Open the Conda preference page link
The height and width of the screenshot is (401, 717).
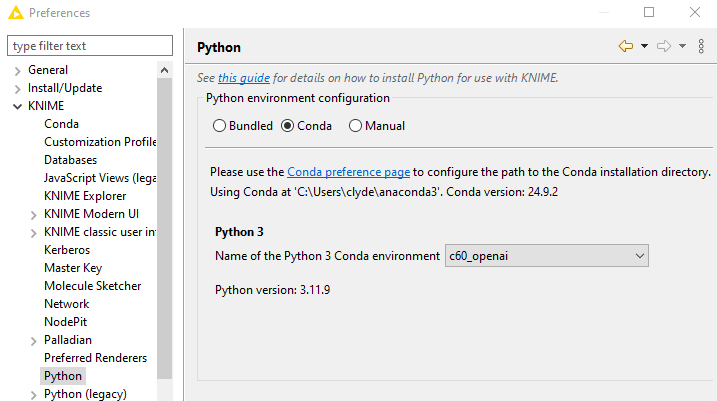click(x=348, y=172)
